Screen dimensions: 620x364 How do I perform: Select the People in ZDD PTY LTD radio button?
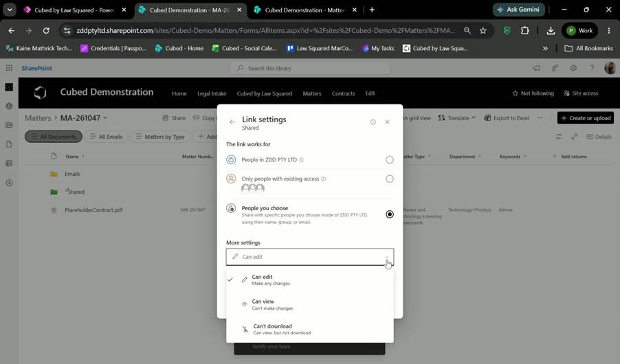click(x=390, y=159)
